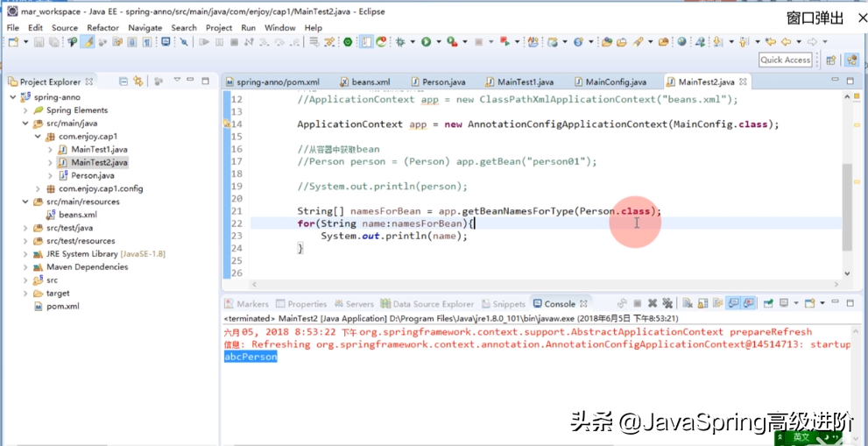This screenshot has height=446, width=868.
Task: Click the Quick Access input field
Action: click(x=785, y=60)
